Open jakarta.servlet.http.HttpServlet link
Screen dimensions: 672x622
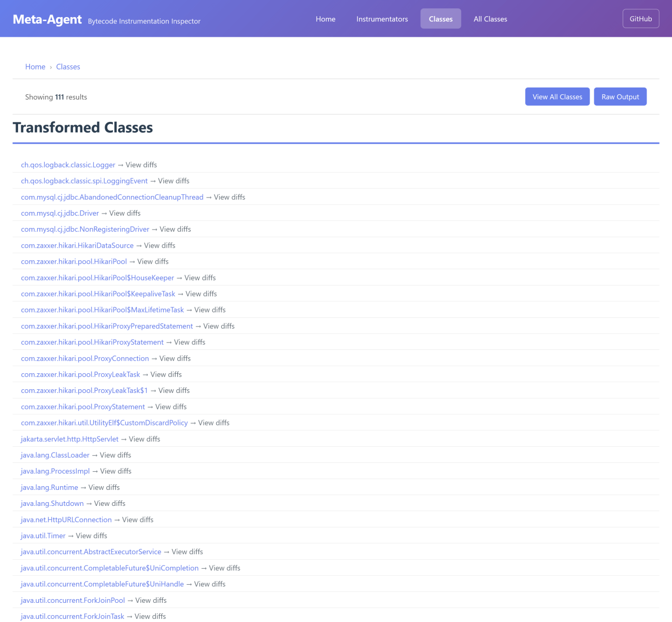pos(69,439)
